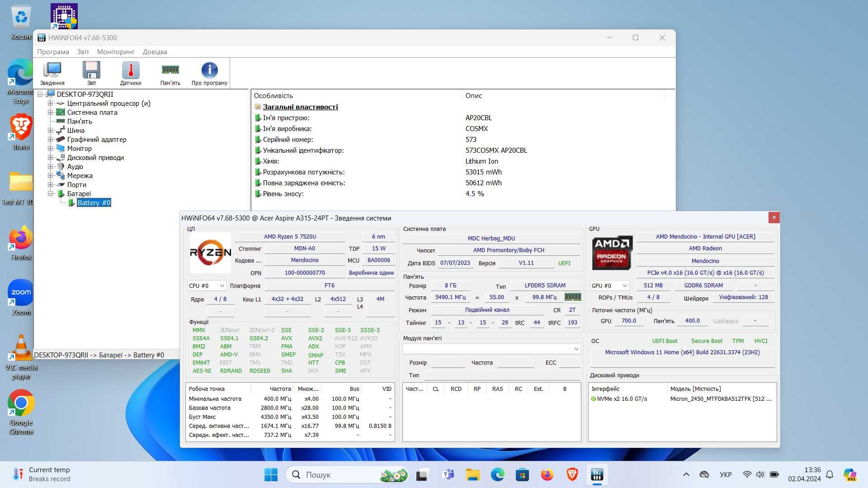Click the AMD Ryzen 5 7520U field
868x488 pixels.
pyautogui.click(x=290, y=237)
